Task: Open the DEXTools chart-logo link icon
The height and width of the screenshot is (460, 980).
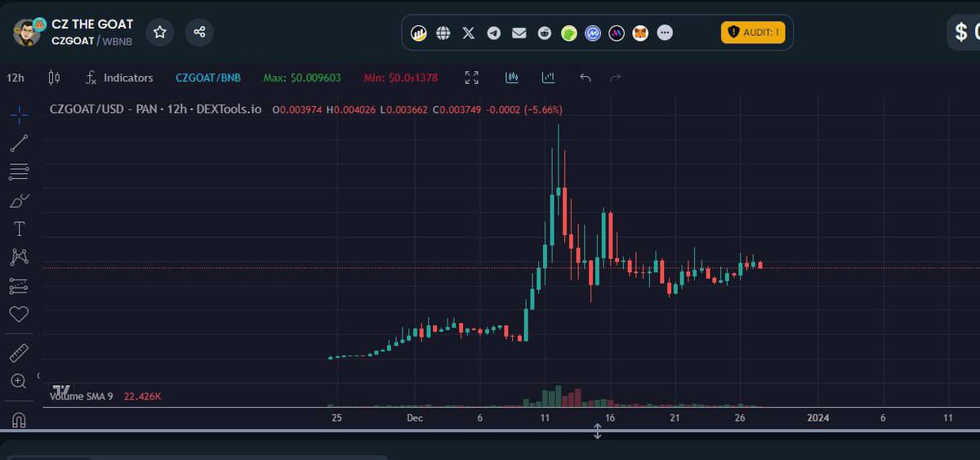Action: pyautogui.click(x=419, y=33)
